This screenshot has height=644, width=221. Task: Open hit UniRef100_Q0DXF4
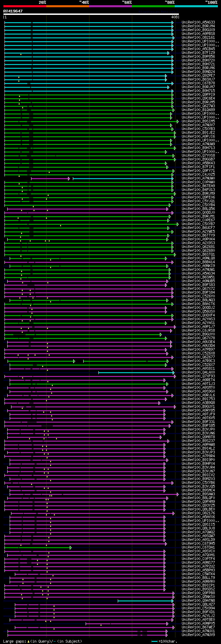(198, 315)
